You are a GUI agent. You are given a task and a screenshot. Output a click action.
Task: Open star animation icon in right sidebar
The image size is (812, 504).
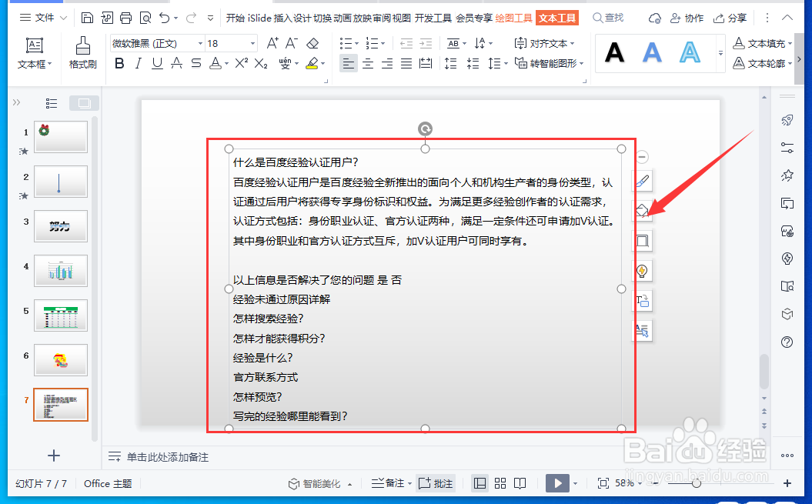[x=787, y=175]
